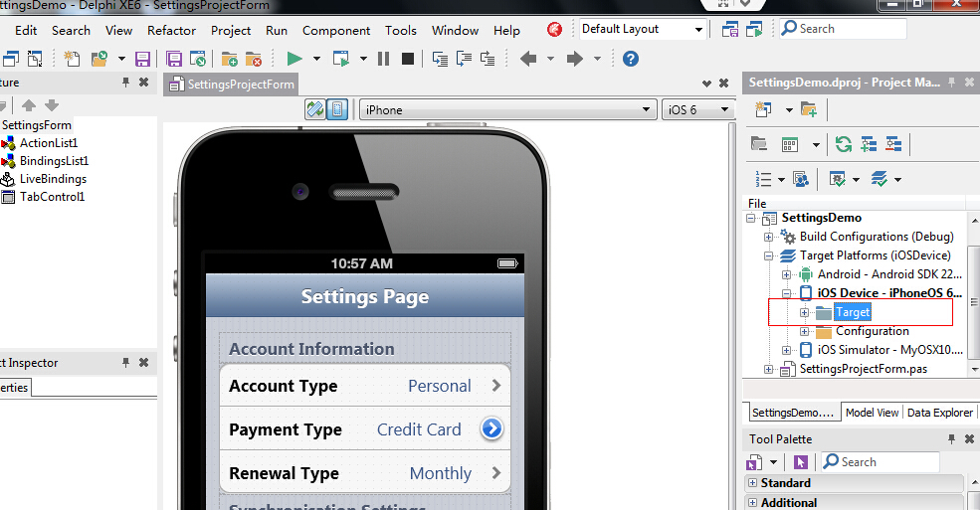Expand the iOS Simulator node
This screenshot has width=980, height=510.
(786, 350)
